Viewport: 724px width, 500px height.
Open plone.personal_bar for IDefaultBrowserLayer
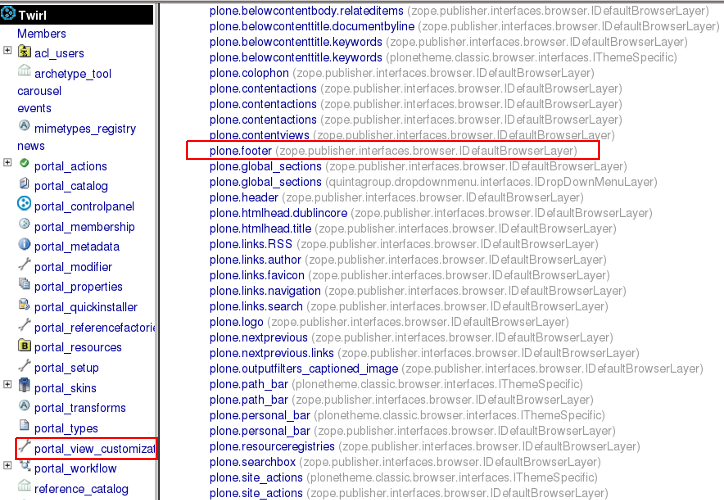(x=259, y=431)
